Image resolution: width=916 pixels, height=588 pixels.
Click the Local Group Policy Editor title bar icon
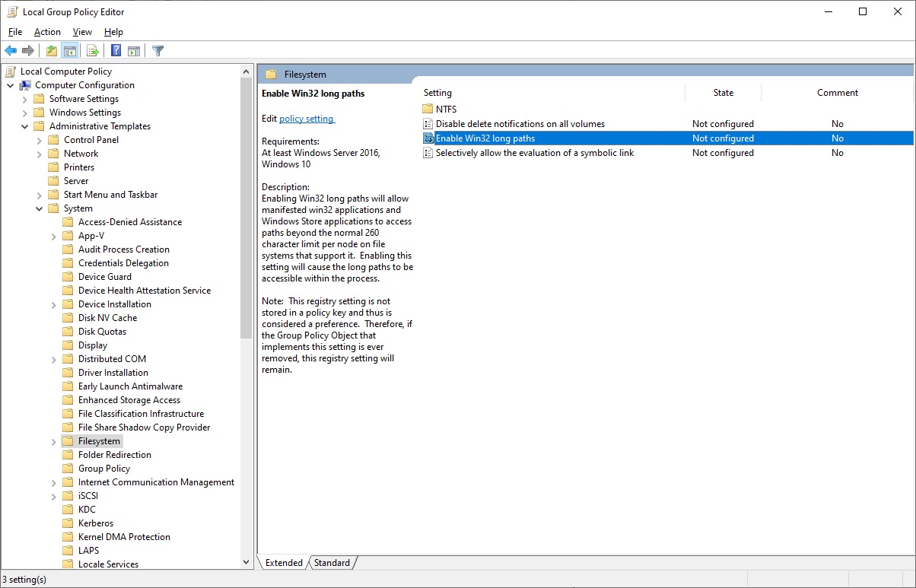[11, 12]
